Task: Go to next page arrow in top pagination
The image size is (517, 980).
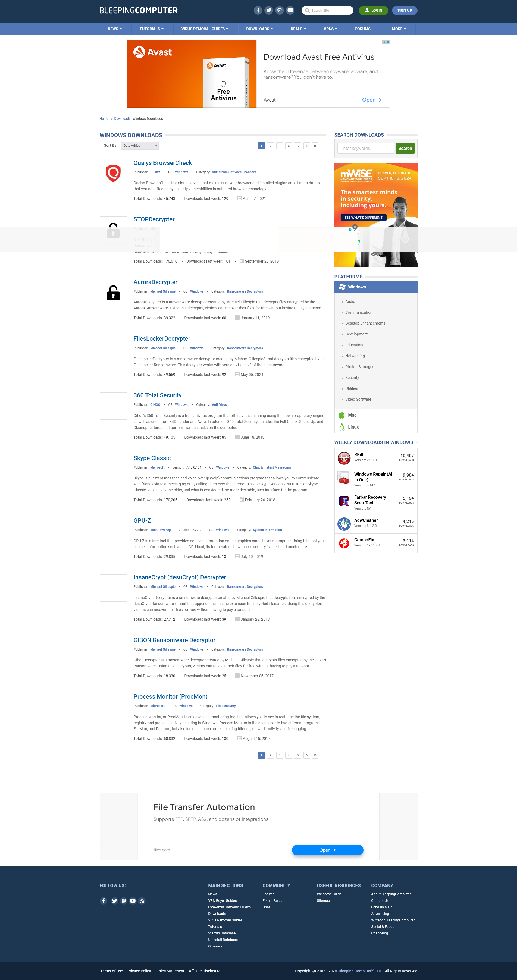Action: pyautogui.click(x=307, y=146)
